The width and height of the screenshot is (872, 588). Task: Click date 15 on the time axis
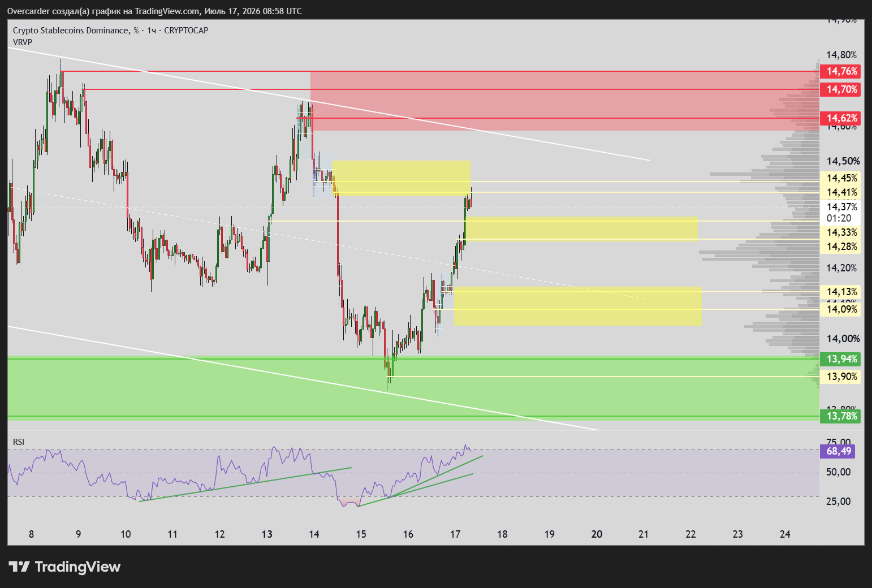[361, 534]
